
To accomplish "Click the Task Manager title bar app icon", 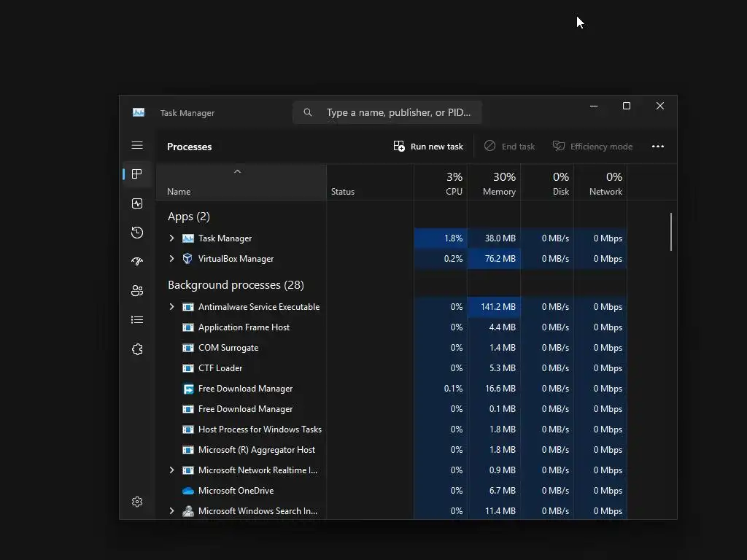I will [139, 112].
